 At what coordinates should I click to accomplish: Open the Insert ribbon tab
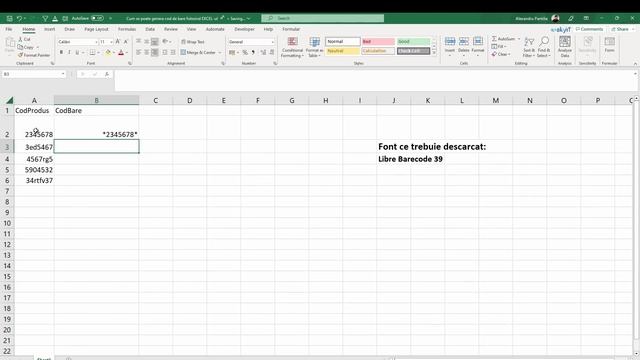click(x=49, y=29)
